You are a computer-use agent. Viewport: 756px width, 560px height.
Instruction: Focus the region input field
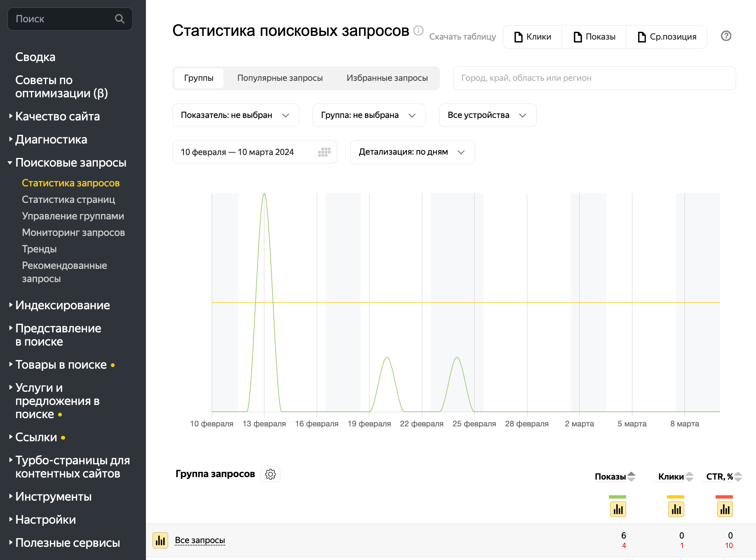point(594,78)
